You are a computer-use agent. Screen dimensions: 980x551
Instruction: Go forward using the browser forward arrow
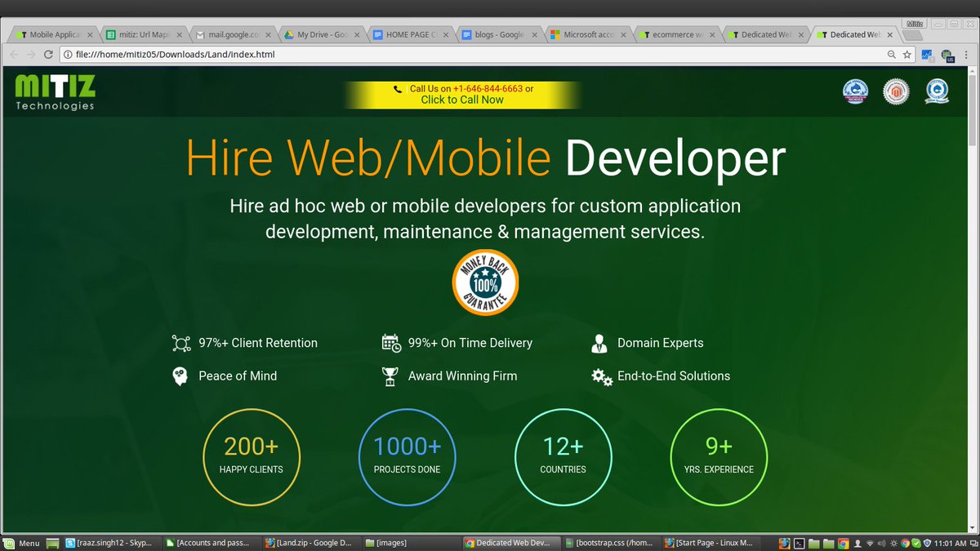coord(30,55)
